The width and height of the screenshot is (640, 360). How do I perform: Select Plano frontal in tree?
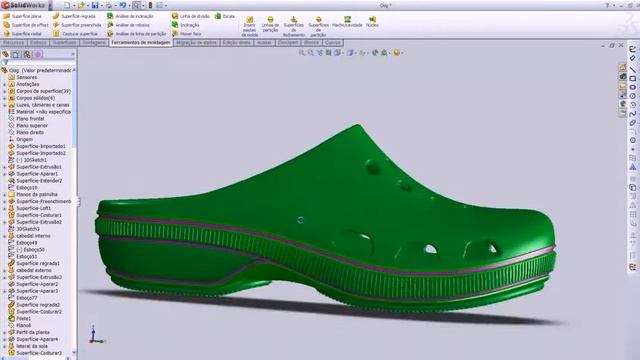[30, 118]
